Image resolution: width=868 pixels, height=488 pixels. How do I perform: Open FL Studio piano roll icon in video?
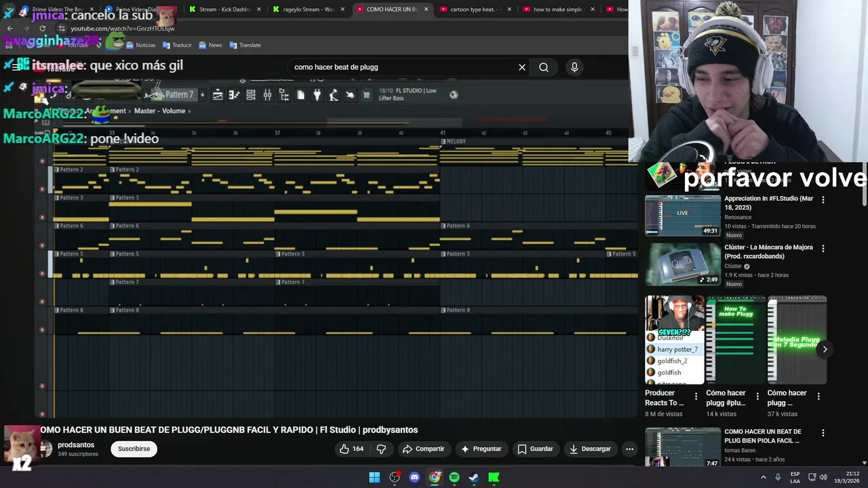pos(234,95)
